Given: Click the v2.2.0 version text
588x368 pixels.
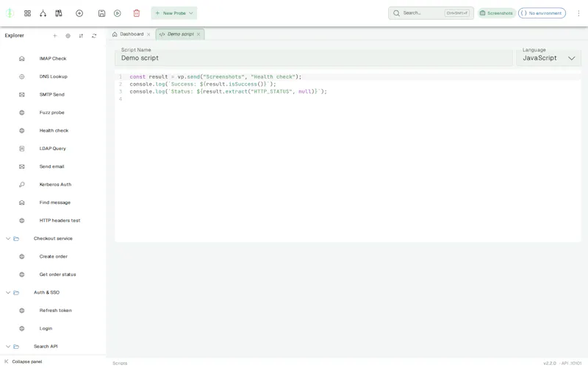Looking at the screenshot, I should coord(549,364).
